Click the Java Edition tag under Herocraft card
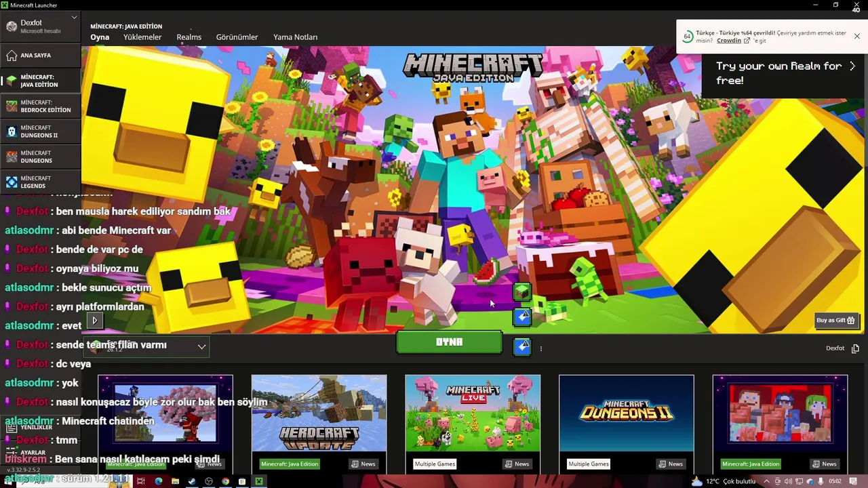The width and height of the screenshot is (868, 488). (290, 464)
